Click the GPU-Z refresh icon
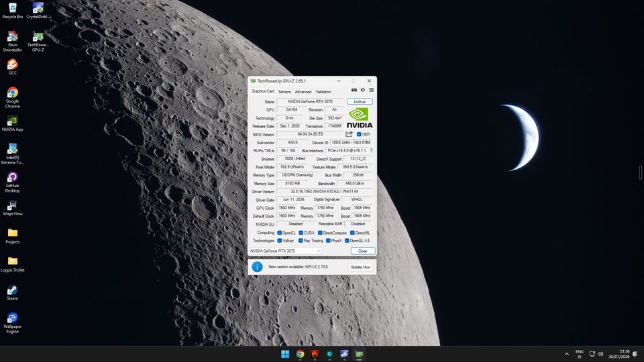The width and height of the screenshot is (644, 362). click(363, 90)
